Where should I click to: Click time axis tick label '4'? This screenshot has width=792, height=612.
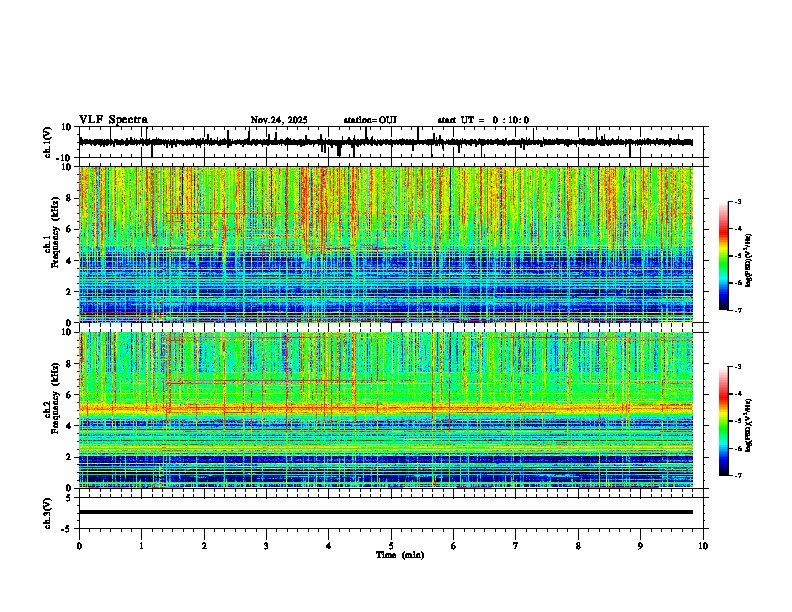(329, 546)
